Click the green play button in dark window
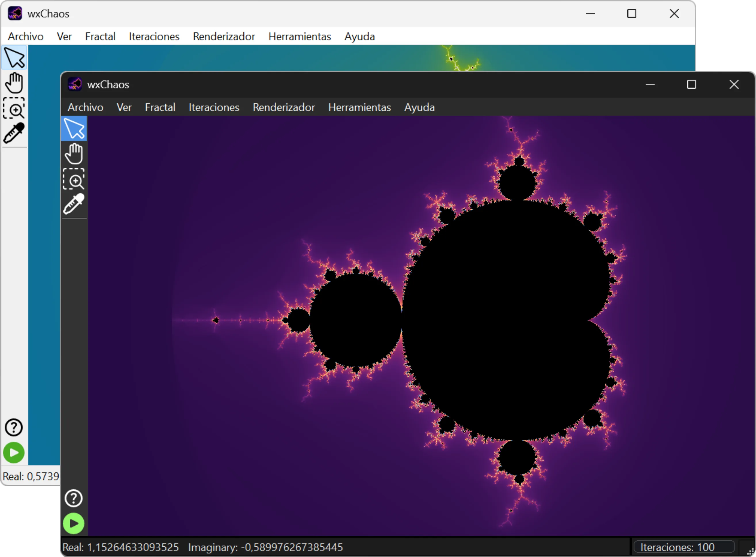 (x=73, y=524)
